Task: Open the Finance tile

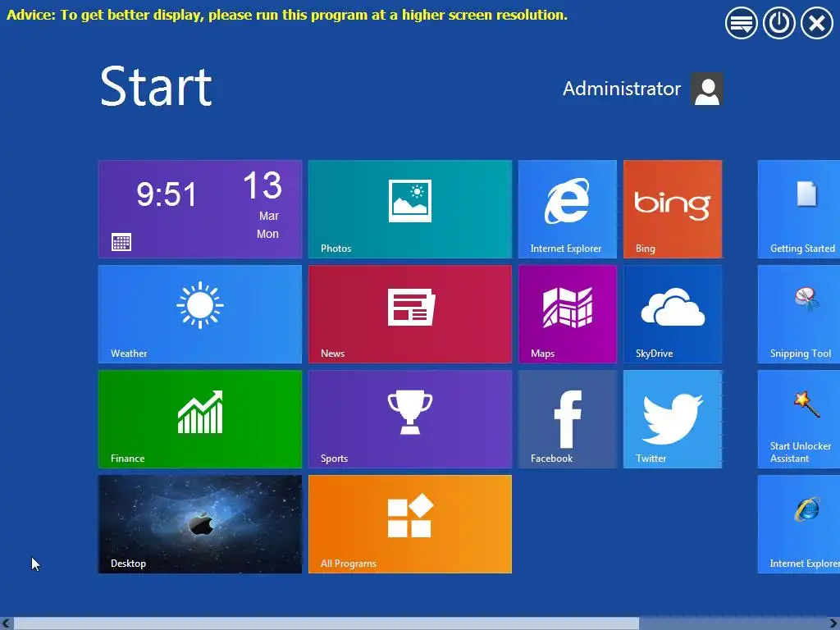Action: (x=200, y=419)
